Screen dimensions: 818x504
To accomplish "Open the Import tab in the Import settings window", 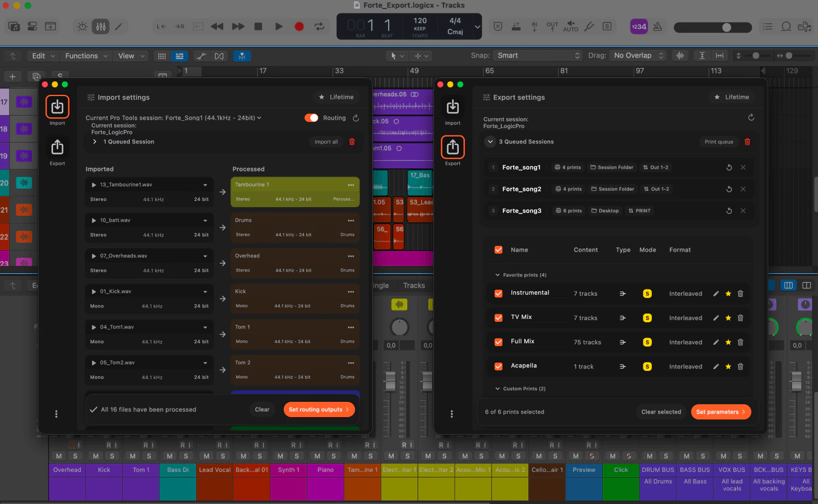I will [57, 107].
